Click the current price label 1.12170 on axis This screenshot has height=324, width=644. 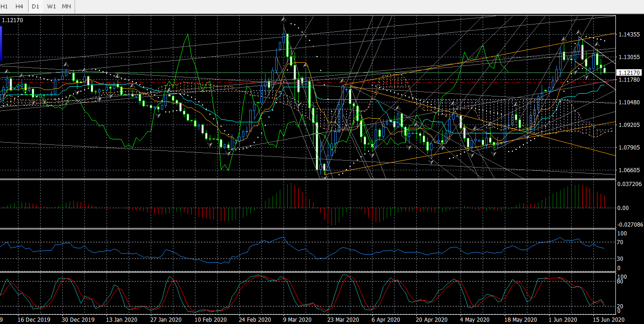(x=630, y=72)
